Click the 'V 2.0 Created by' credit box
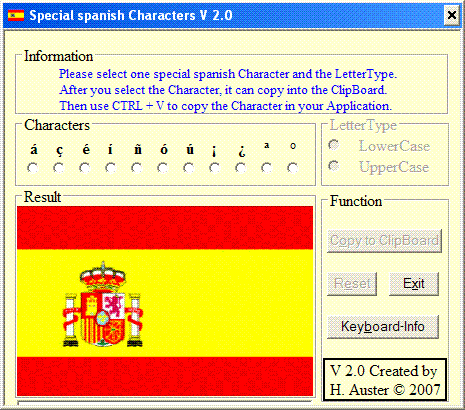Image resolution: width=465 pixels, height=410 pixels. coord(385,380)
